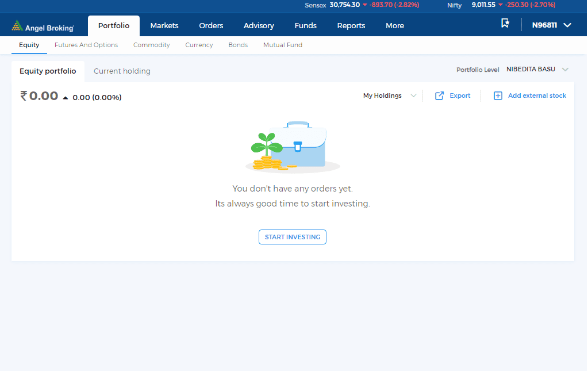Viewport: 588px width, 371px height.
Task: Click the START INVESTING button
Action: pos(293,237)
